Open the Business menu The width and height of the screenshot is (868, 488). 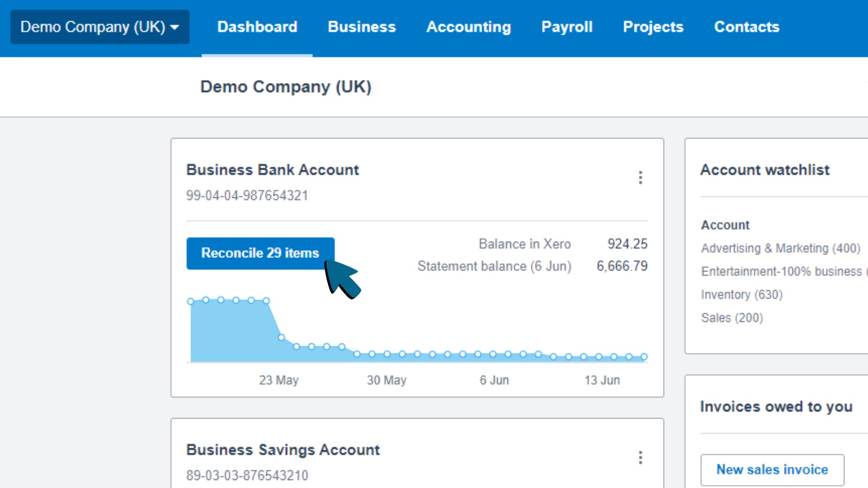click(362, 27)
